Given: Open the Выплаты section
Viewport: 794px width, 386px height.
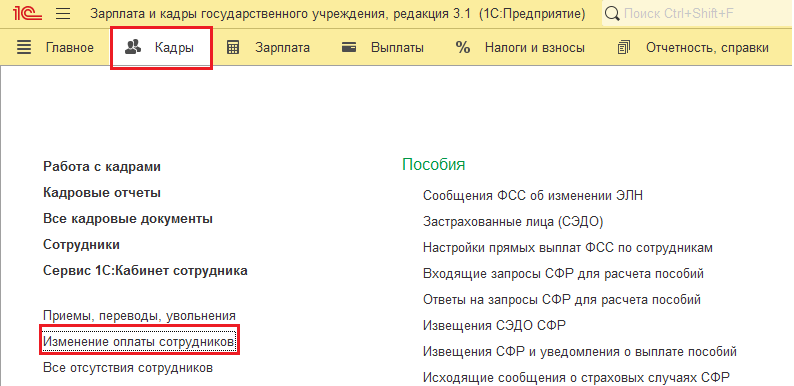Looking at the screenshot, I should tap(398, 48).
